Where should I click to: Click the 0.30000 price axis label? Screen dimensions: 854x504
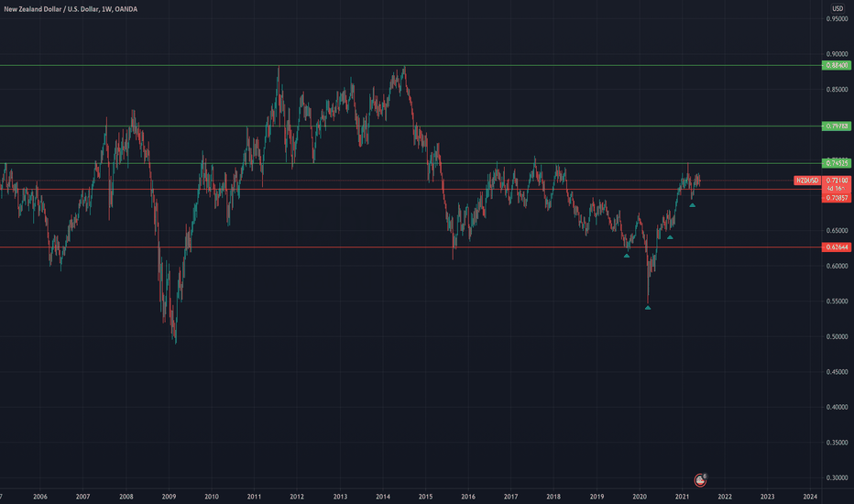(x=838, y=477)
